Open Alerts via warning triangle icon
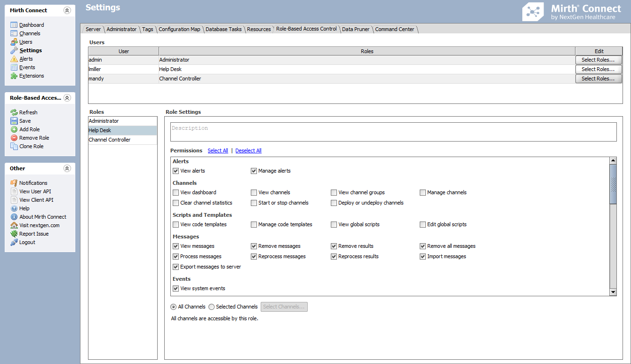The width and height of the screenshot is (631, 364). tap(14, 59)
